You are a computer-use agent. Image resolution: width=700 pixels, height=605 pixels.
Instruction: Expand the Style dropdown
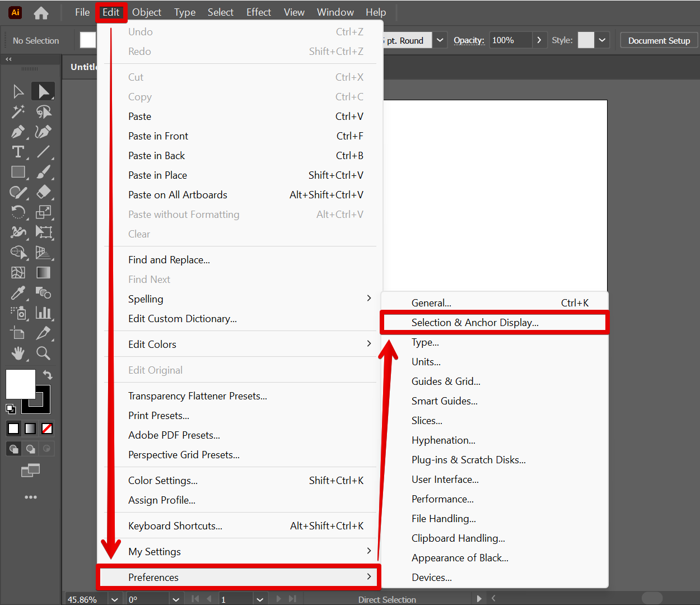click(602, 40)
